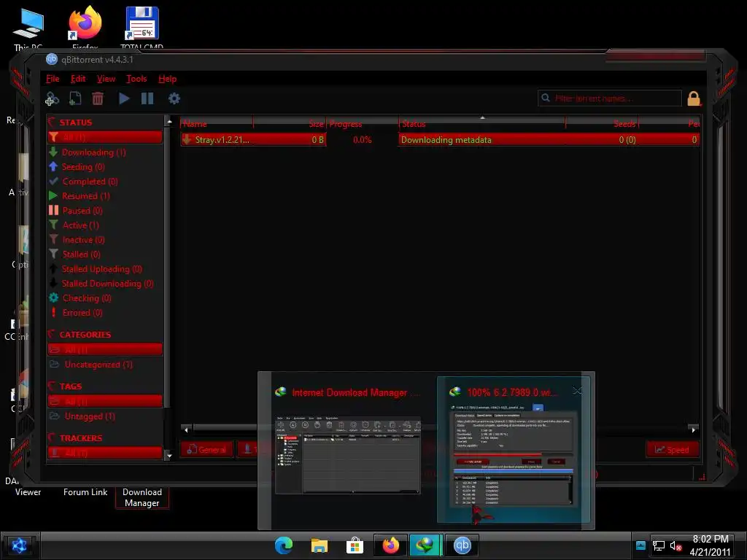Image resolution: width=747 pixels, height=560 pixels.
Task: Click the Downloading metadata status cell
Action: click(x=481, y=139)
